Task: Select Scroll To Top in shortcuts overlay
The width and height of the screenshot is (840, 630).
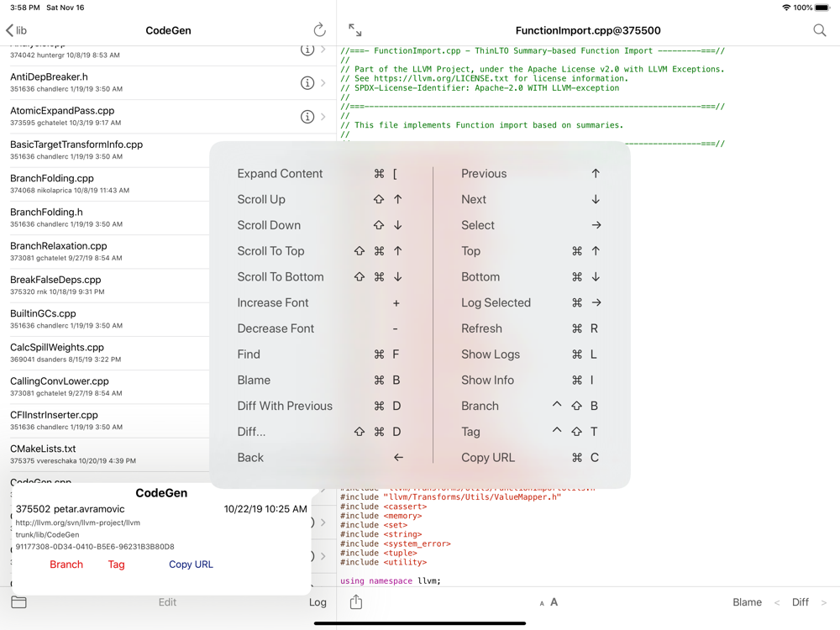Action: [319, 250]
